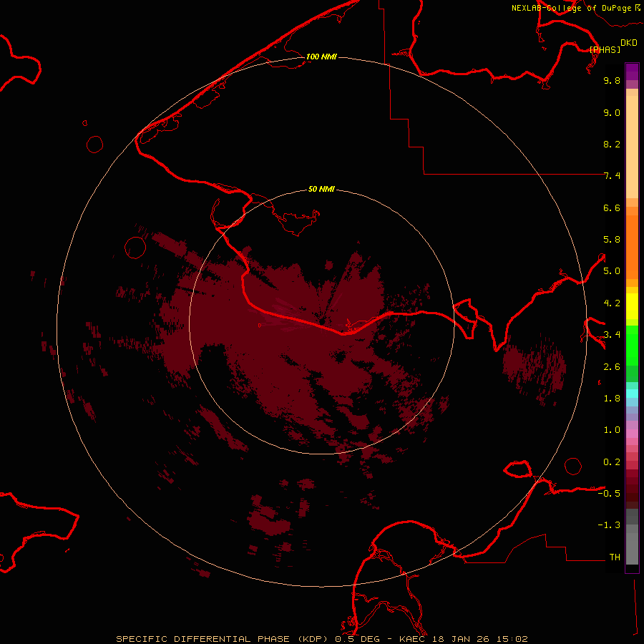This screenshot has width=644, height=644.
Task: Click the NEXLAB-College of DuPage credit text
Action: [x=572, y=8]
